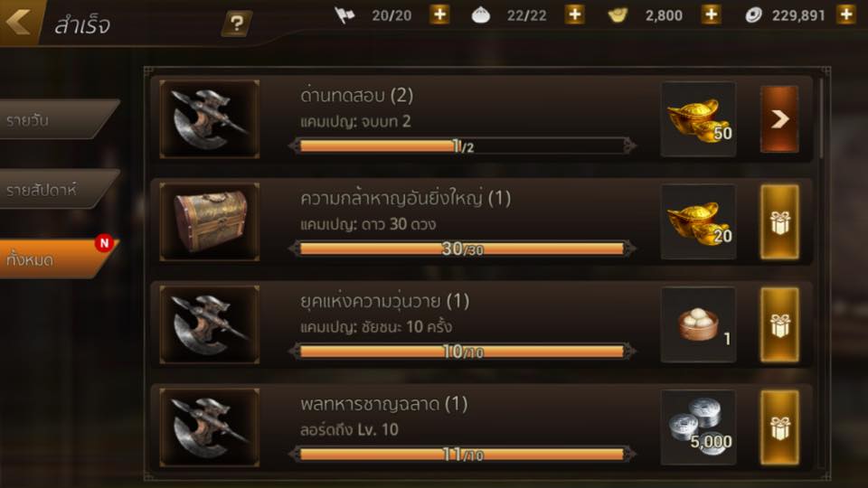Claim gift for ความกล้าหาญอันยิ่งใหญ่ achievement

coord(779,222)
